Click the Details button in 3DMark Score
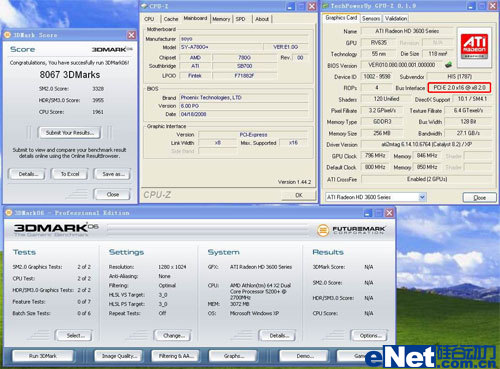 coord(27,174)
